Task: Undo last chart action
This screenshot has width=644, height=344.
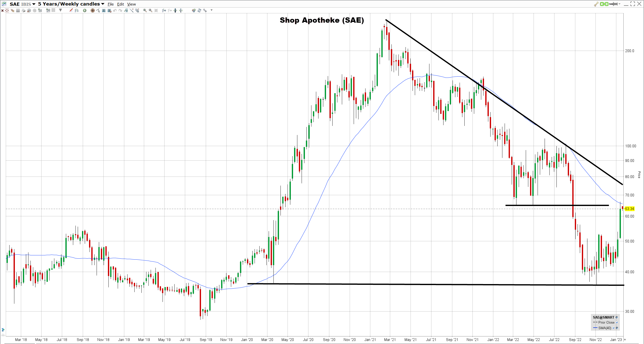Action: click(115, 10)
